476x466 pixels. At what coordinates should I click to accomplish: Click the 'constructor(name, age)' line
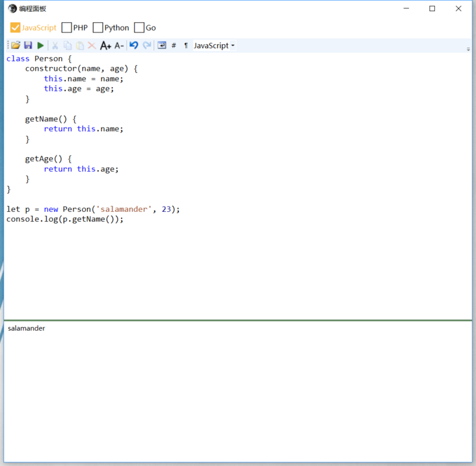tap(81, 68)
